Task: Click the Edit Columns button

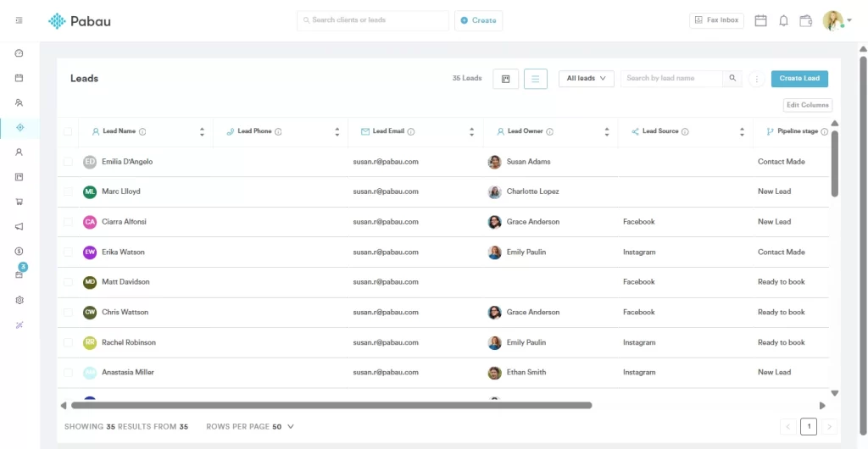Action: pos(807,105)
